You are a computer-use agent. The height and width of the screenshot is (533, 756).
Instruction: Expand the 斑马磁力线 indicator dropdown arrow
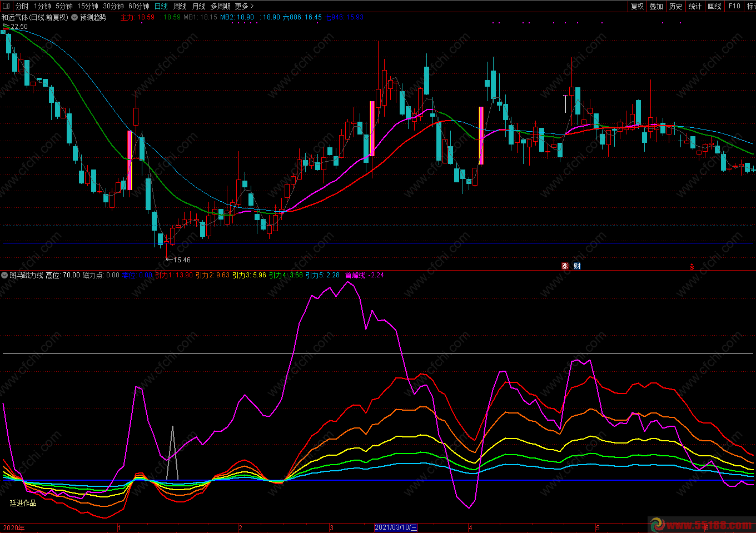4,275
